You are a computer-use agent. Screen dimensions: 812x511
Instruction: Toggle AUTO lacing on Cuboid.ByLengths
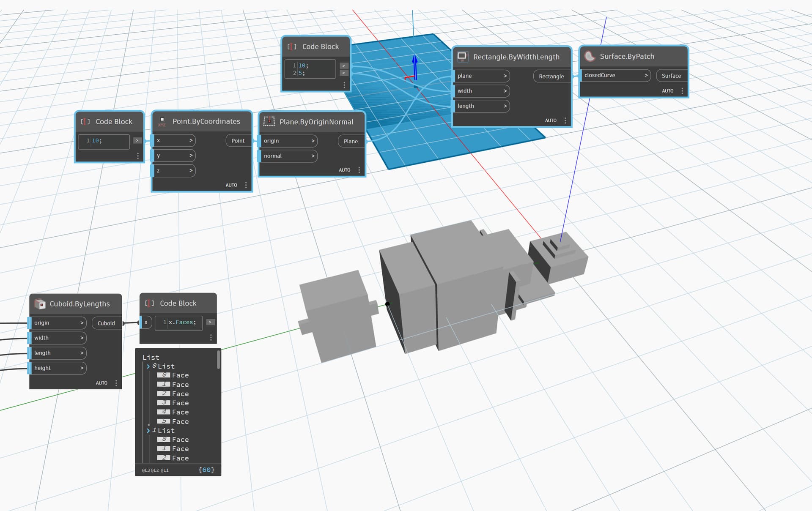(x=101, y=383)
